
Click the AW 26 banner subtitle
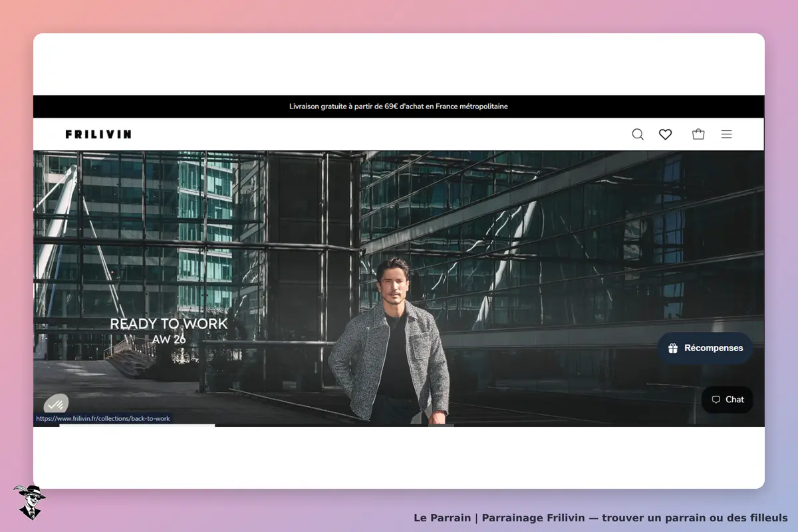(169, 339)
